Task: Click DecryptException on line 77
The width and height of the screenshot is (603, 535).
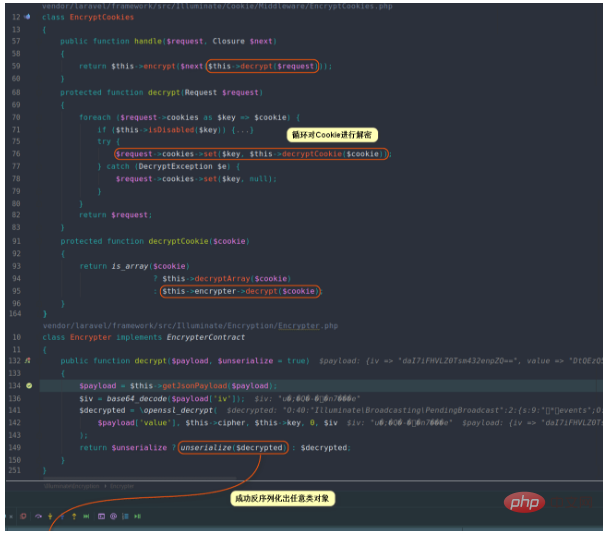Action: pyautogui.click(x=175, y=166)
